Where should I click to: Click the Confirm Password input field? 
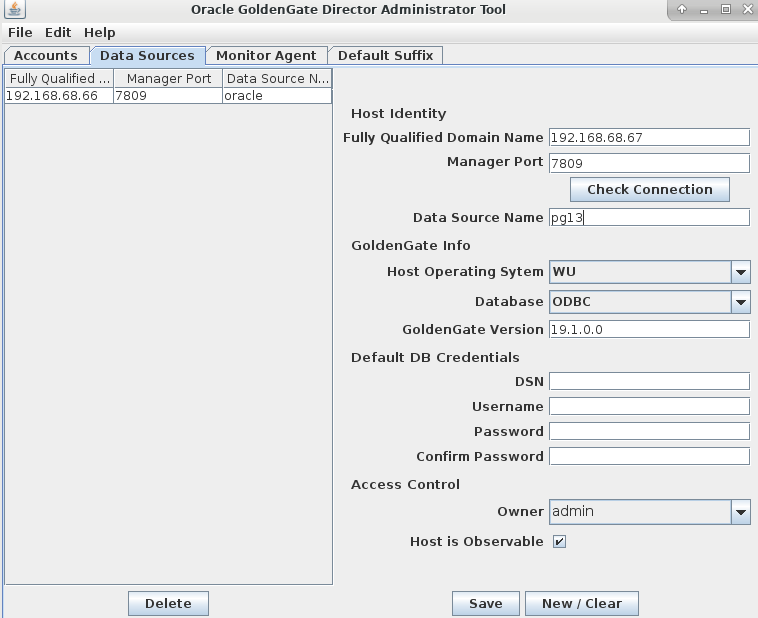click(x=649, y=456)
